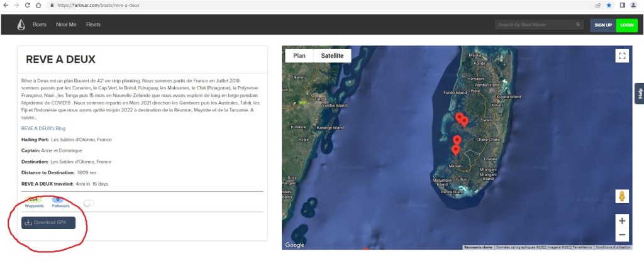Click the Street View pegman icon
Image resolution: width=644 pixels, height=263 pixels.
pos(622,196)
